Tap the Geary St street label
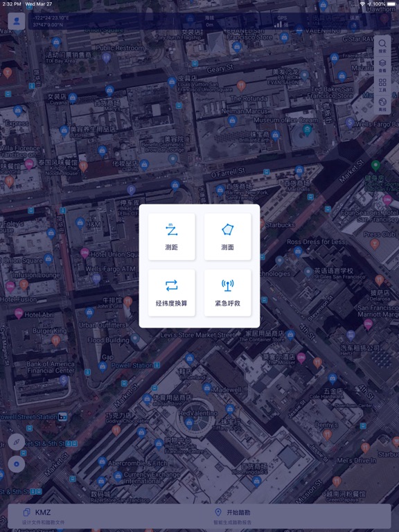 pyautogui.click(x=220, y=69)
